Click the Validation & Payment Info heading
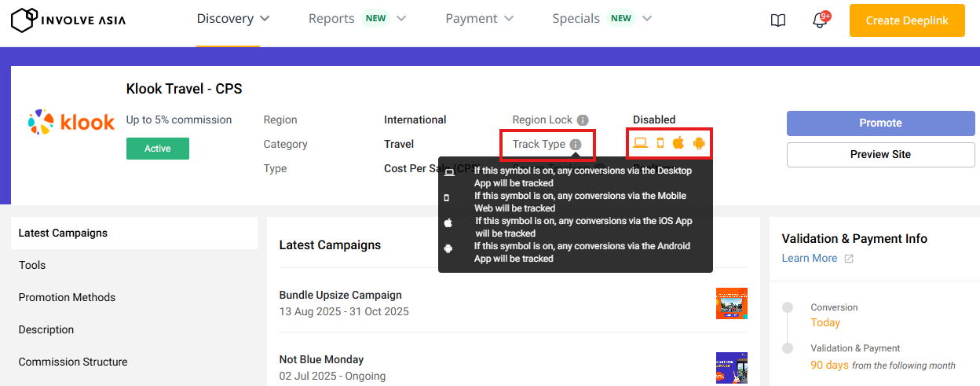Image resolution: width=980 pixels, height=386 pixels. (855, 239)
